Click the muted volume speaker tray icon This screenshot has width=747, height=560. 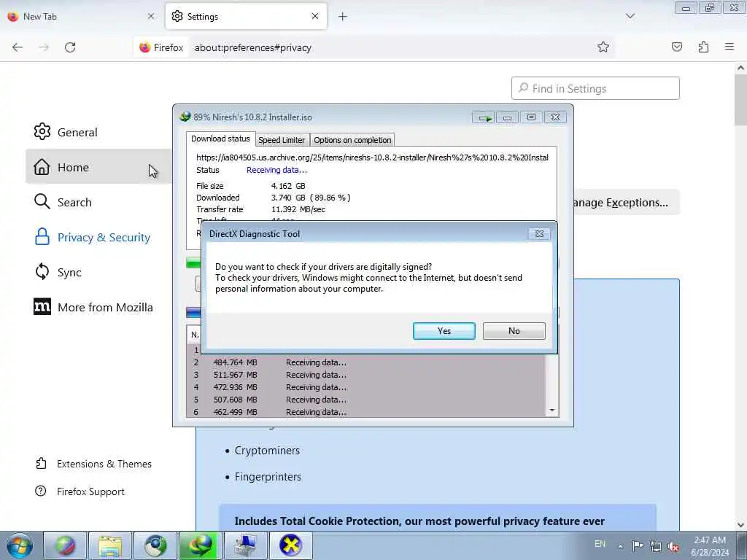pyautogui.click(x=673, y=546)
